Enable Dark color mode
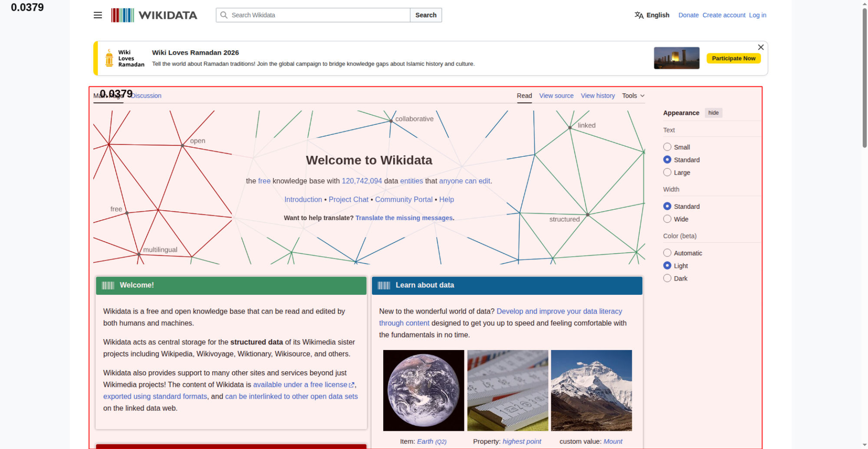The image size is (868, 449). tap(667, 278)
